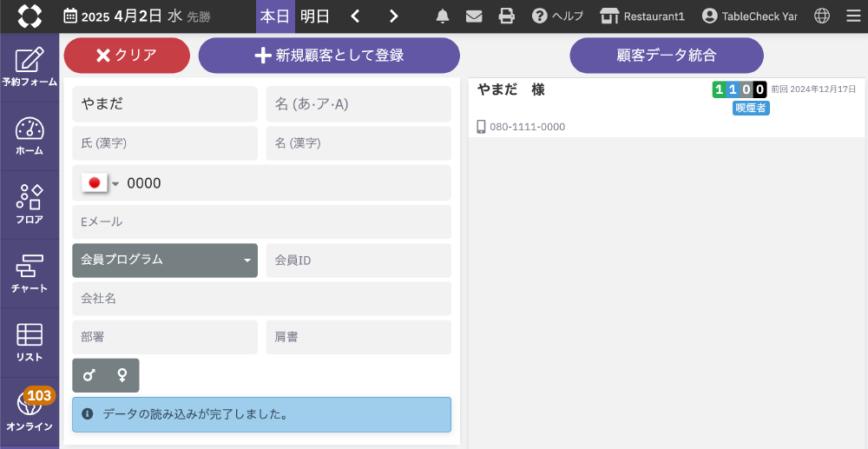This screenshot has height=449, width=868.
Task: Open ヘルプ help menu
Action: [557, 16]
